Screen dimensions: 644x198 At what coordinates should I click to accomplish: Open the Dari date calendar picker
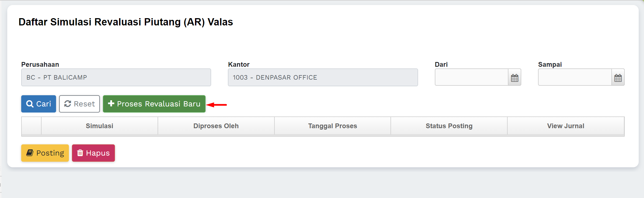tap(515, 78)
